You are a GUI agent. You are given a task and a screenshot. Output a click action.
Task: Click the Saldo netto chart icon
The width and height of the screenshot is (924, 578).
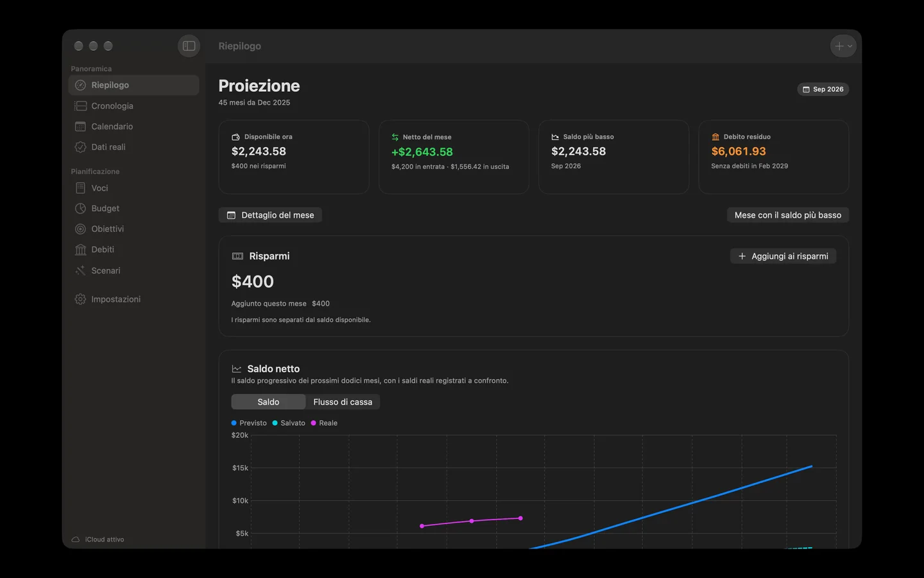pos(237,369)
